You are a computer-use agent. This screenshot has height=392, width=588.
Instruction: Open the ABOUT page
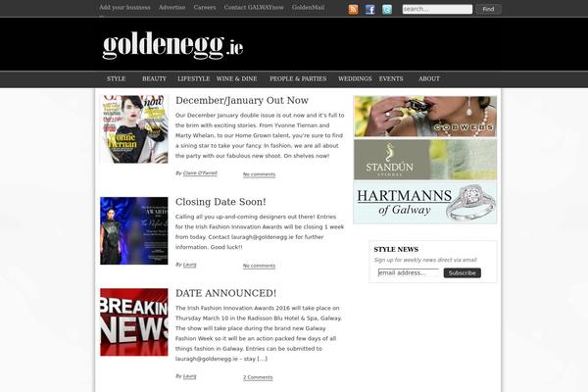[429, 78]
